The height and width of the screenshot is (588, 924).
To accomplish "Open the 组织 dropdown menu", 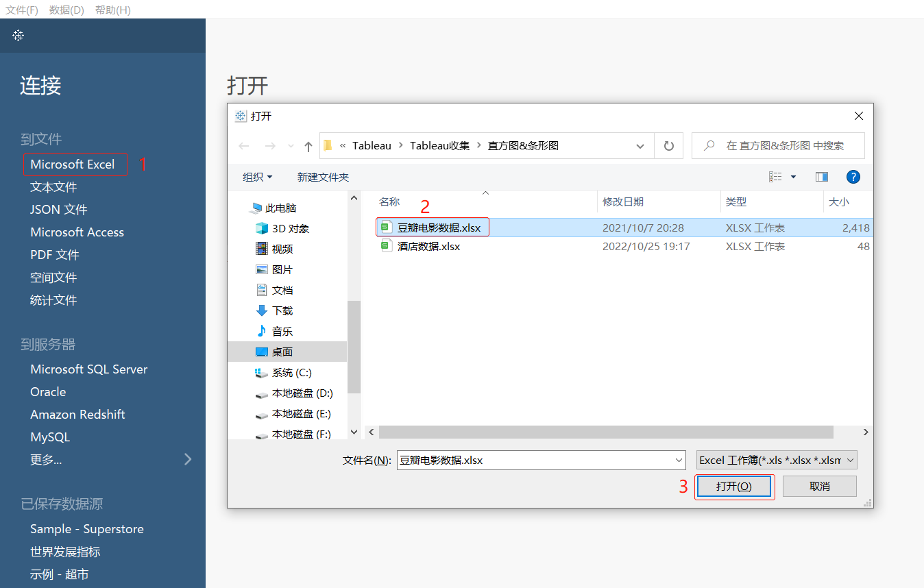I will [x=258, y=177].
